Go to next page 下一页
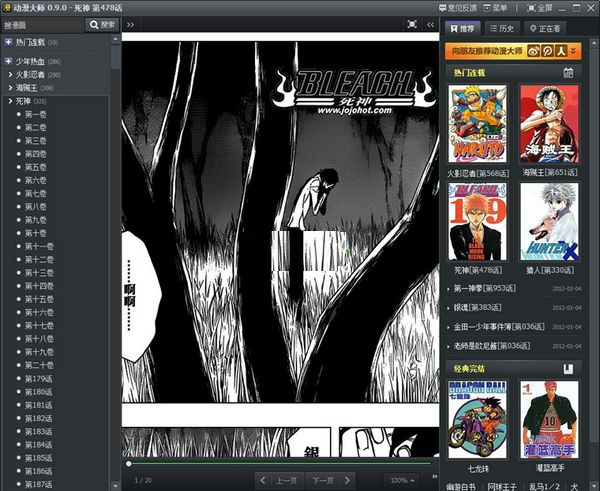Viewport: 600px width, 491px height. (331, 480)
